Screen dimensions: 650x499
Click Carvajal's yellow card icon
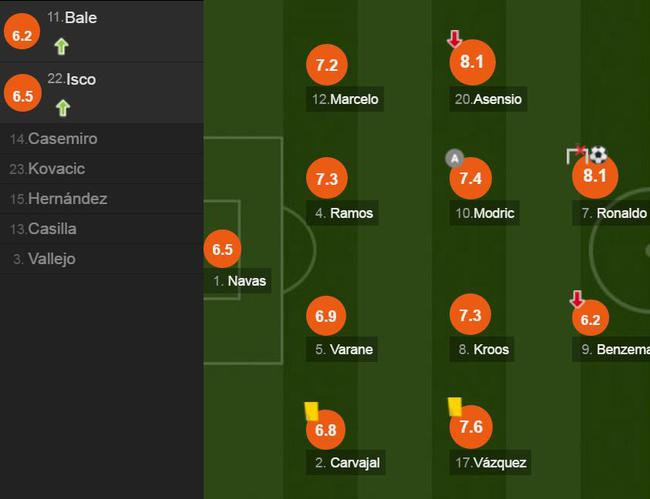(x=310, y=410)
